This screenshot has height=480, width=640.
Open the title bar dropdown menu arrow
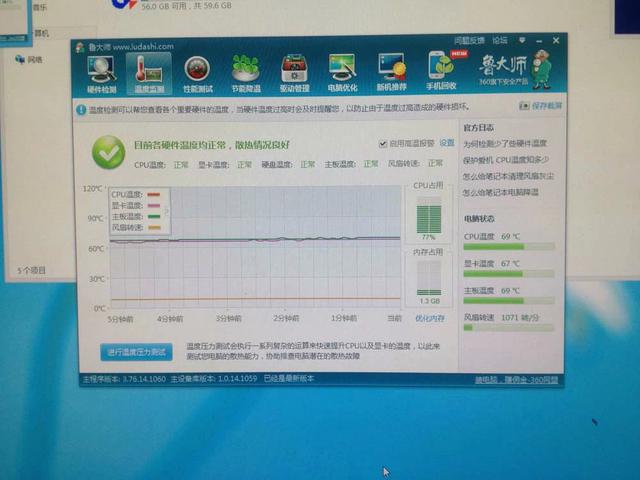click(522, 40)
